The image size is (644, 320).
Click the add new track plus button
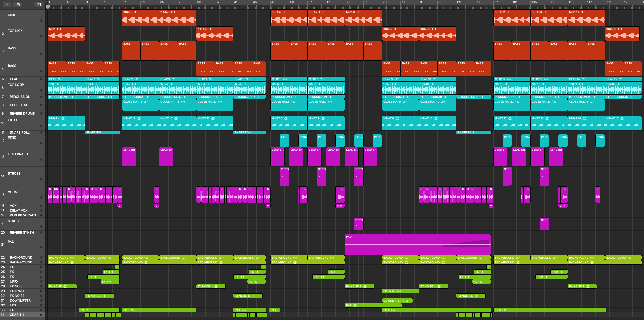pos(7,4)
